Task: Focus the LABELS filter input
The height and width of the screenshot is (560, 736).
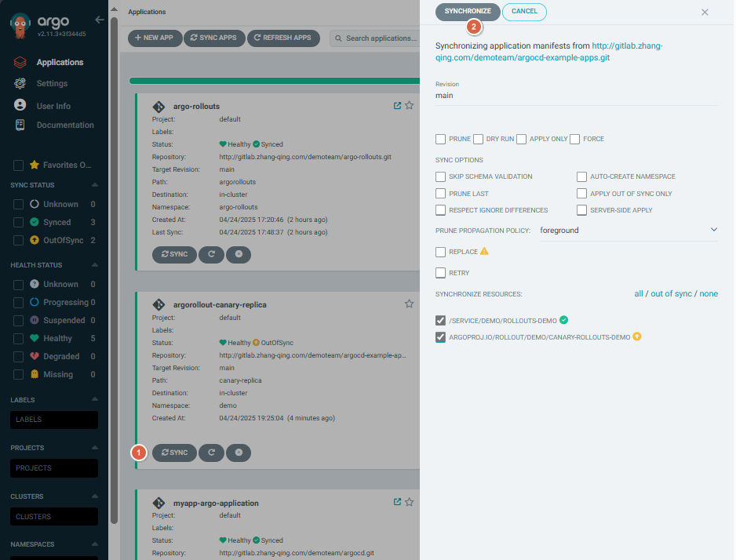Action: point(54,420)
